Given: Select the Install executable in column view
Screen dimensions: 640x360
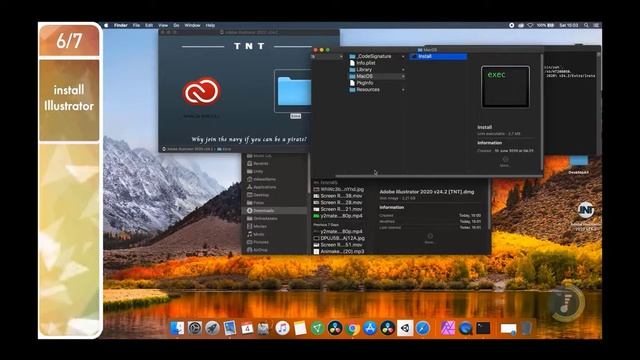Looking at the screenshot, I should click(x=438, y=56).
